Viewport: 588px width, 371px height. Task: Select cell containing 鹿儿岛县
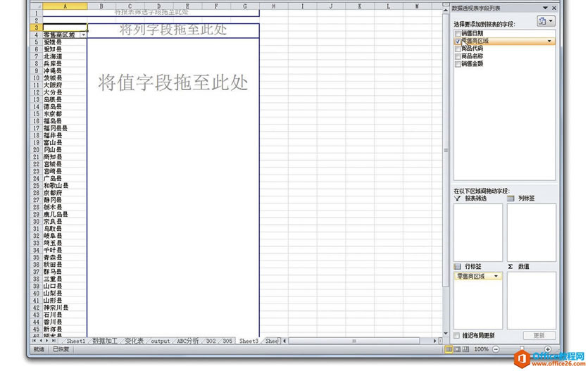(65, 214)
